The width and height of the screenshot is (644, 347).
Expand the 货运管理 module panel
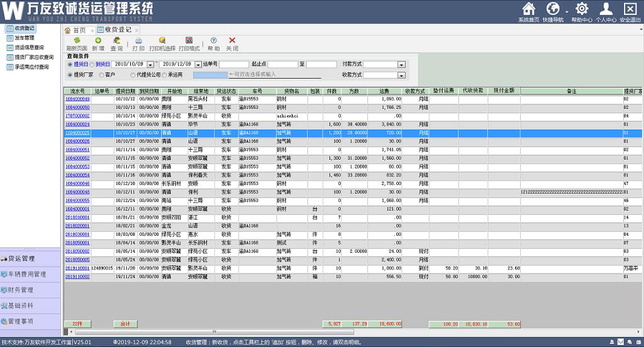point(30,258)
